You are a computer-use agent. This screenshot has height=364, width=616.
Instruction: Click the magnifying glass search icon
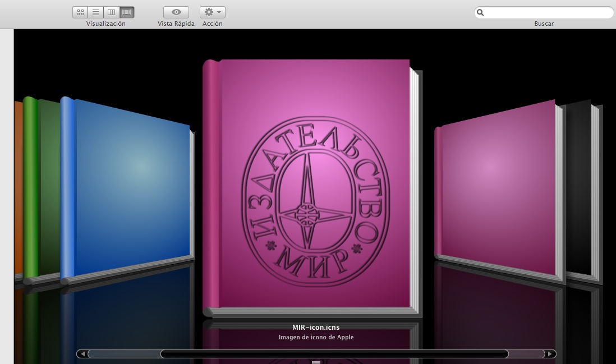point(480,12)
